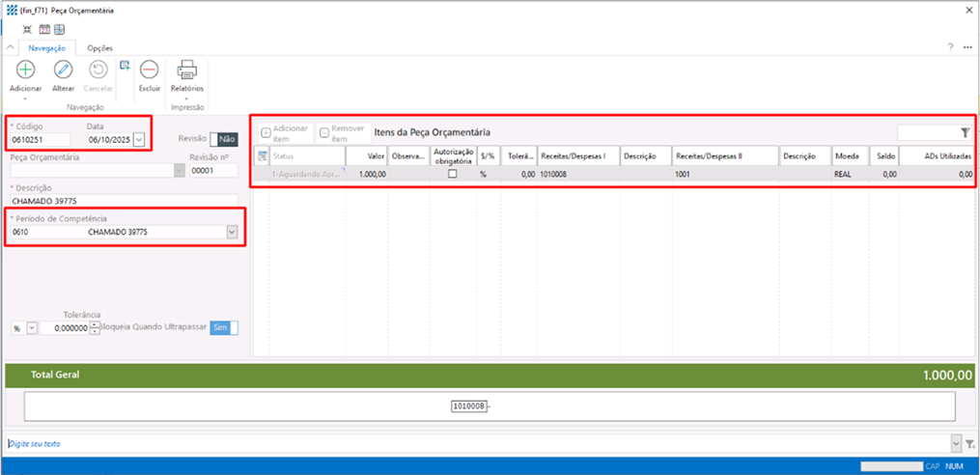Screen dimensions: 980x475
Task: Open the Relatórios printer icon
Action: pos(186,70)
